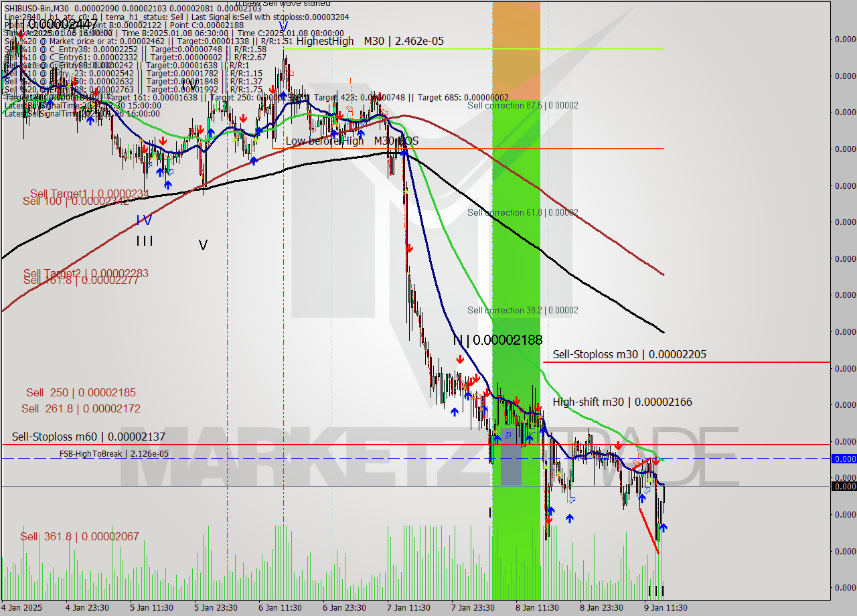This screenshot has height=616, width=857.
Task: Click the blue price tag on the right axis
Action: (844, 459)
